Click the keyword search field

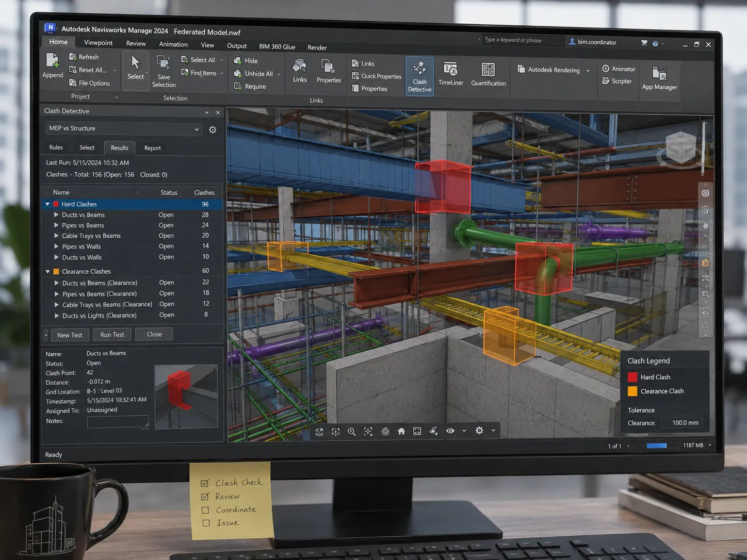click(x=523, y=40)
